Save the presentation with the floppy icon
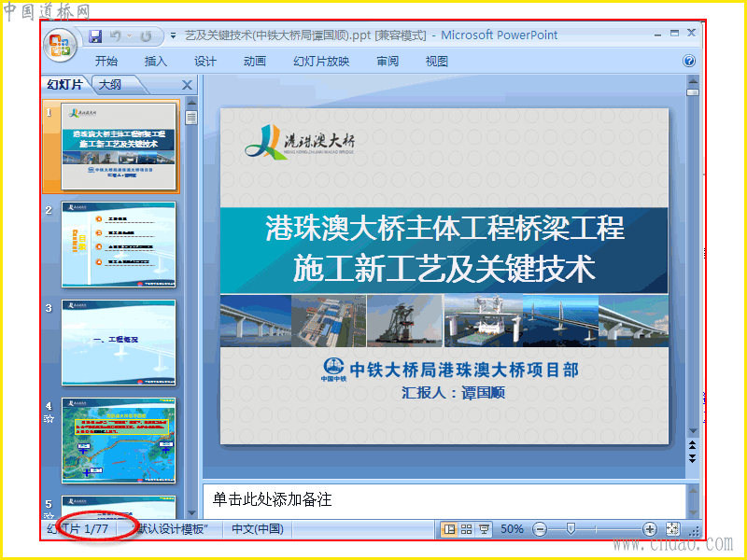Image resolution: width=747 pixels, height=560 pixels. [x=95, y=36]
